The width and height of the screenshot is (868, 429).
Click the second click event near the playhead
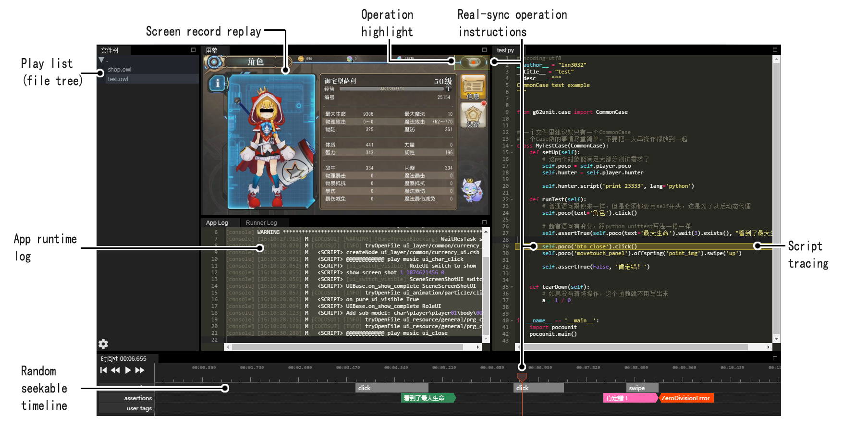pos(538,388)
